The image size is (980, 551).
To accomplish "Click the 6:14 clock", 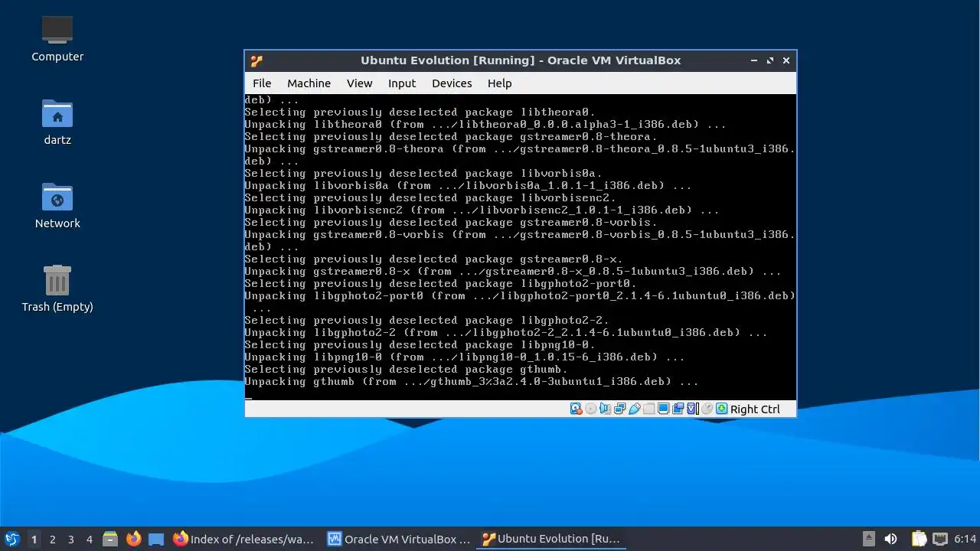I will click(x=965, y=539).
